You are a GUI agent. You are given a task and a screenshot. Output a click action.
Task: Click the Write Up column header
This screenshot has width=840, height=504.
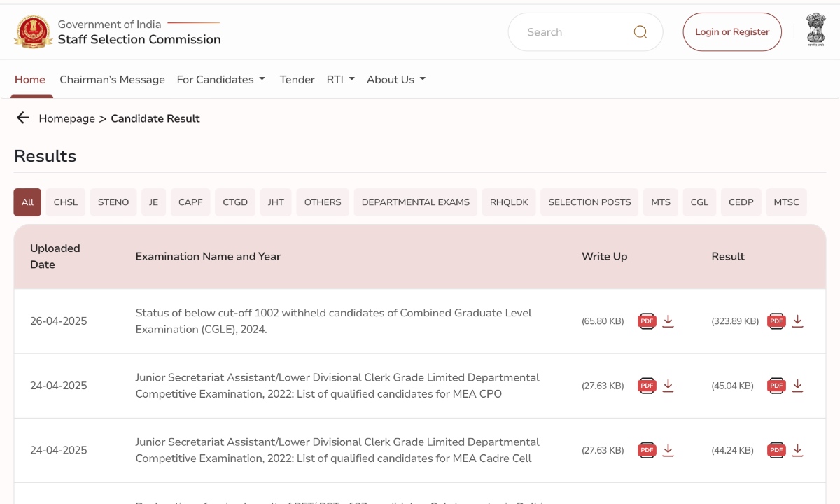(x=605, y=256)
